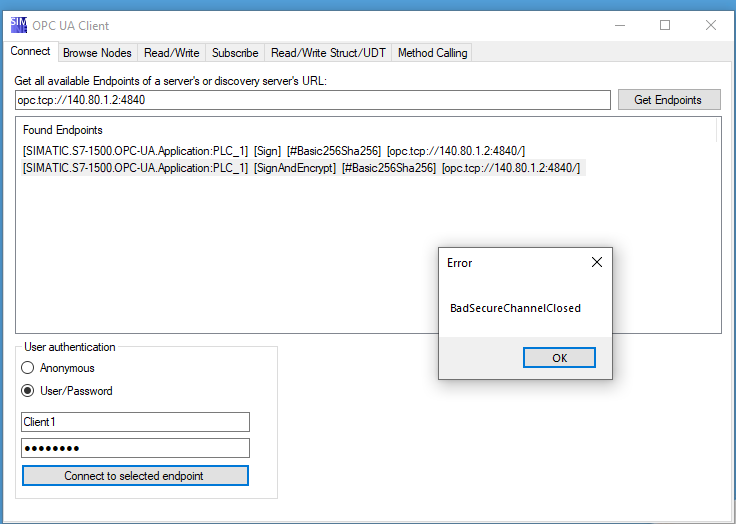Click into the server URL input field
736x524 pixels.
coord(313,100)
